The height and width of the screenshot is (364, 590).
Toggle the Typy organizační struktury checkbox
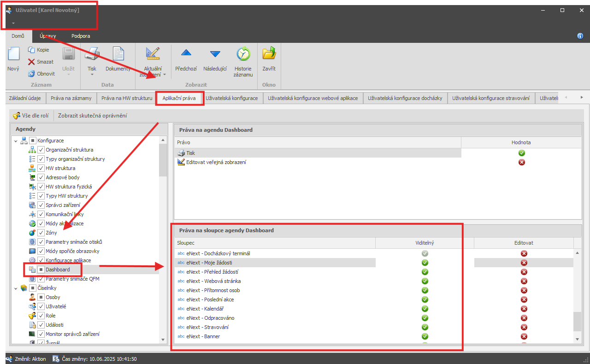coord(41,159)
